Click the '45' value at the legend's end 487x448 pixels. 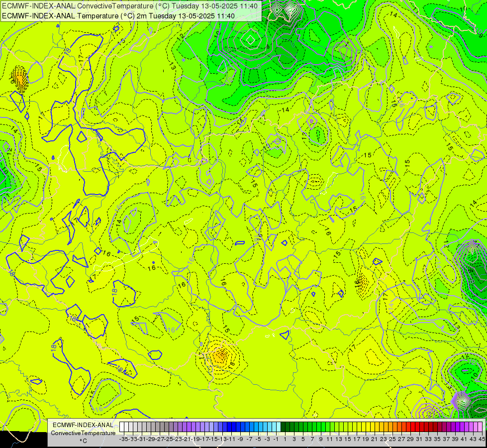(482, 439)
